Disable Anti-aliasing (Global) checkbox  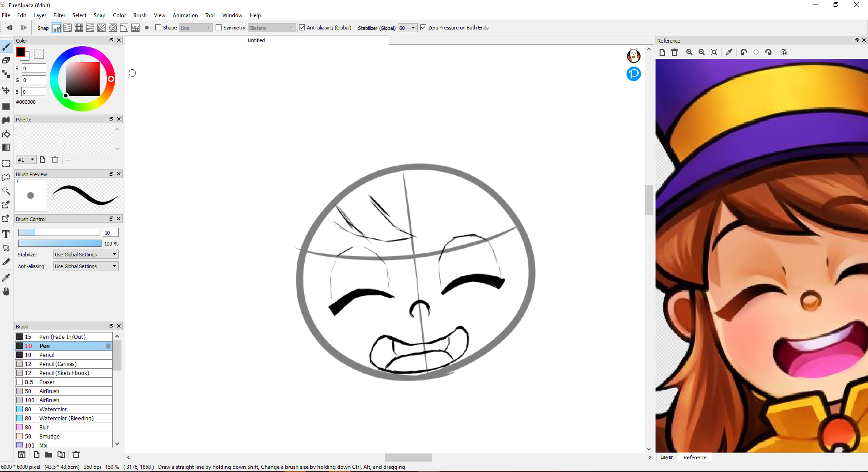[302, 28]
